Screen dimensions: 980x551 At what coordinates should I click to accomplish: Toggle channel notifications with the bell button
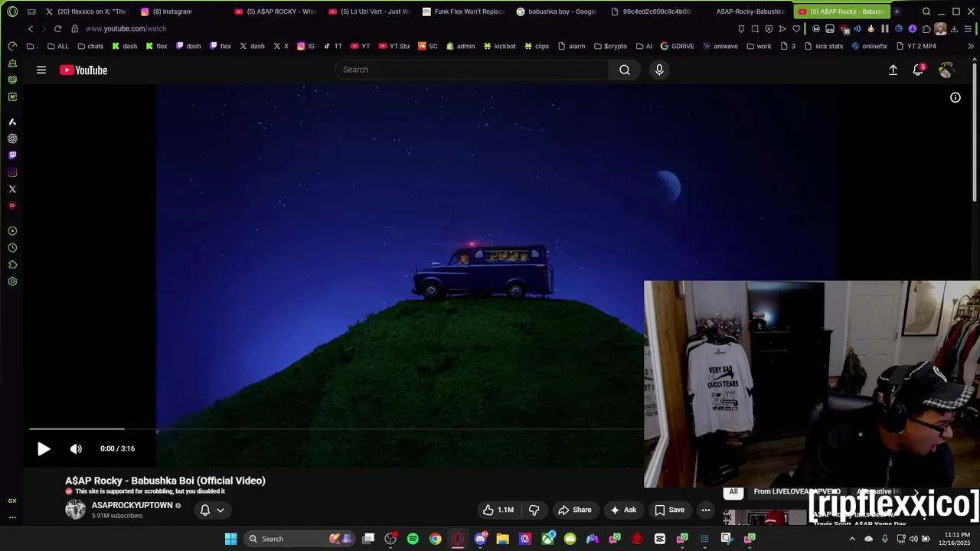[204, 510]
